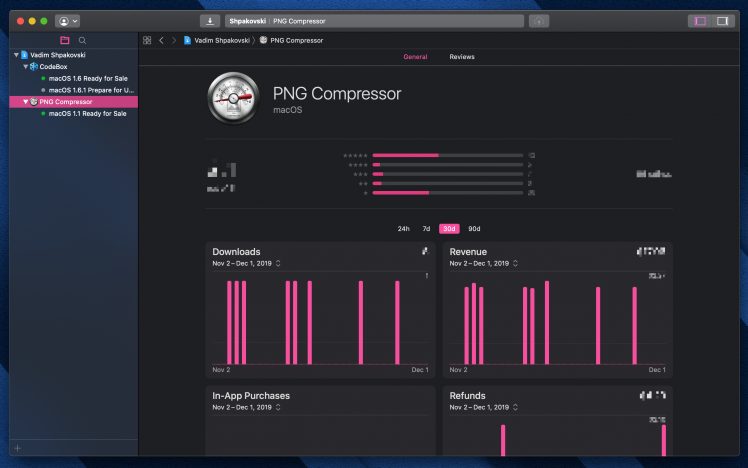The image size is (748, 468).
Task: Toggle the left sidebar panel
Action: pyautogui.click(x=699, y=21)
